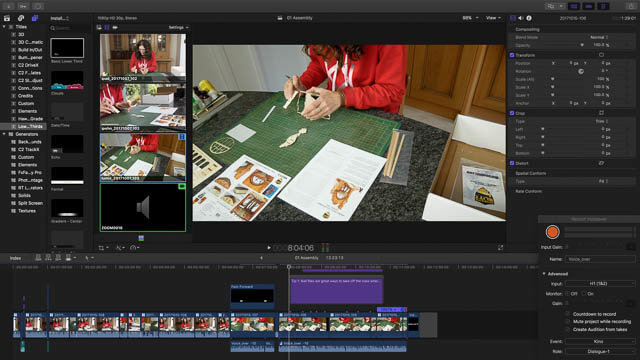Open the Libraries sidebar icon

7,18
